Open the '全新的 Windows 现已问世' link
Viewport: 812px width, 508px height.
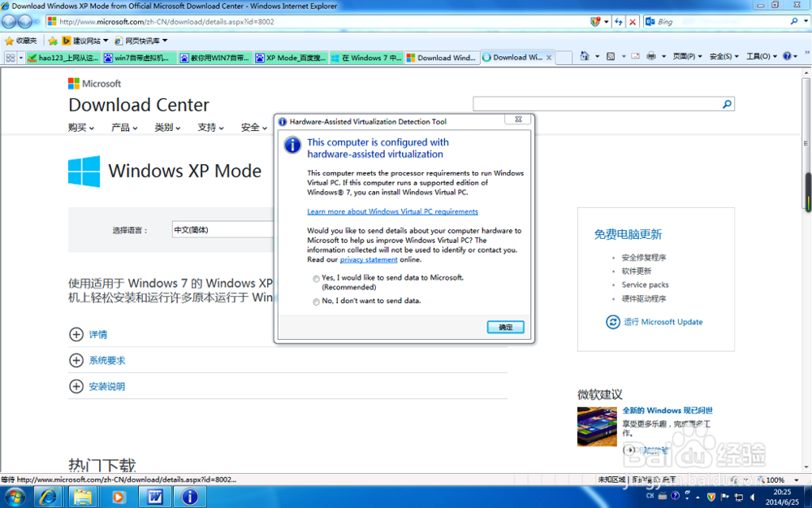click(667, 410)
